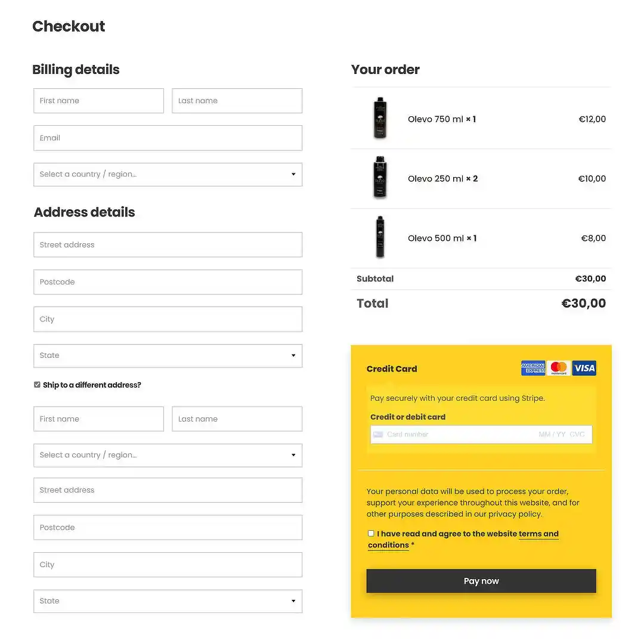This screenshot has height=644, width=644.
Task: Click the Mastercard logo icon
Action: [x=559, y=369]
